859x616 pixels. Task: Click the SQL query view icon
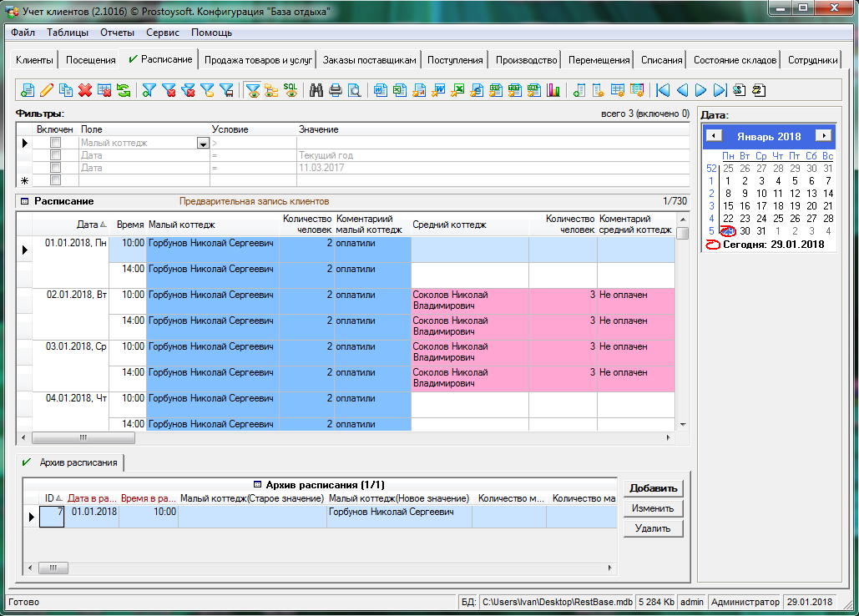(x=291, y=90)
